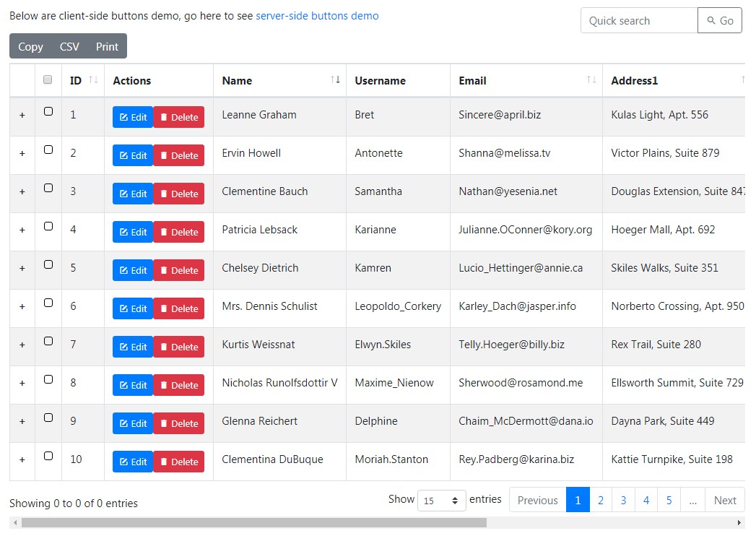This screenshot has width=756, height=536.
Task: Open the Show entries dropdown
Action: tap(440, 500)
